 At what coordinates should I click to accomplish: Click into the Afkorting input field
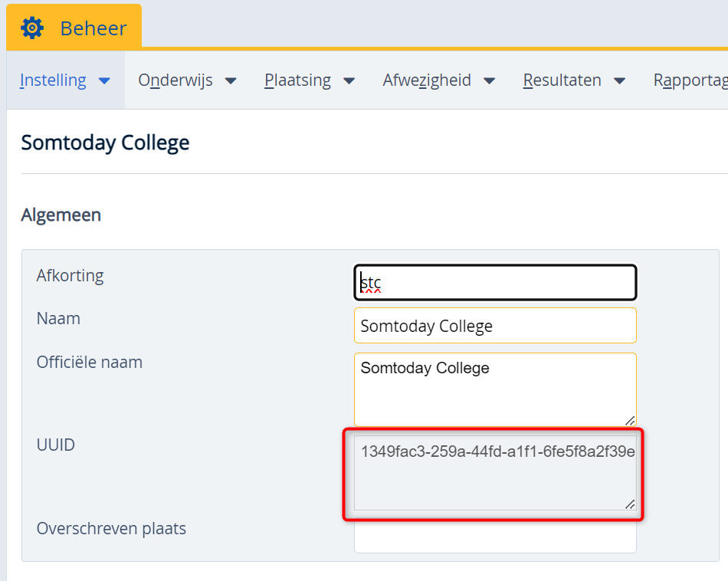pyautogui.click(x=495, y=282)
